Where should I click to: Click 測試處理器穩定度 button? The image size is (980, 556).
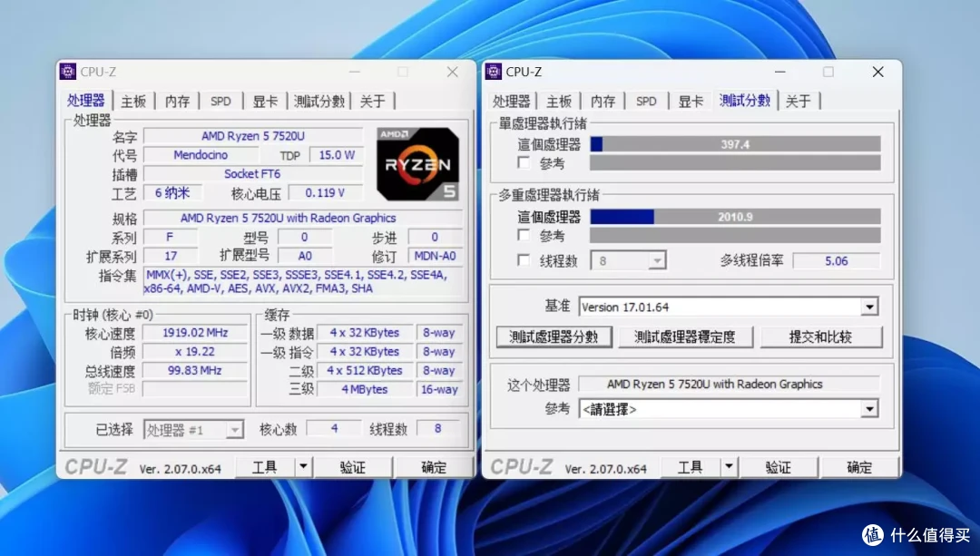coord(685,337)
